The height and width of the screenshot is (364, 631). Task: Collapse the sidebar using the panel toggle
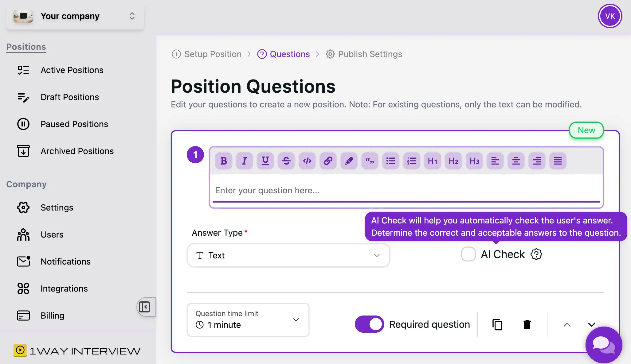[145, 307]
